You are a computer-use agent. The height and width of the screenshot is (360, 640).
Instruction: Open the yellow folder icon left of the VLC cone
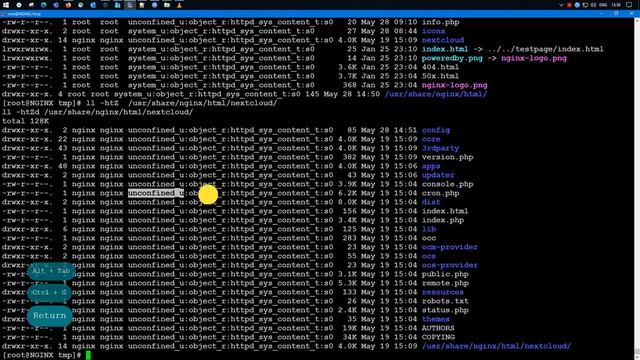(x=167, y=5)
